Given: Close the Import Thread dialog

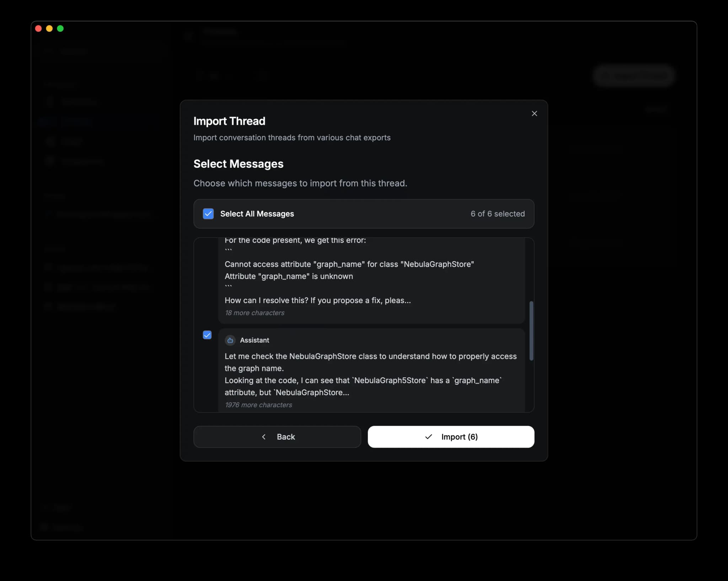Looking at the screenshot, I should tap(534, 113).
